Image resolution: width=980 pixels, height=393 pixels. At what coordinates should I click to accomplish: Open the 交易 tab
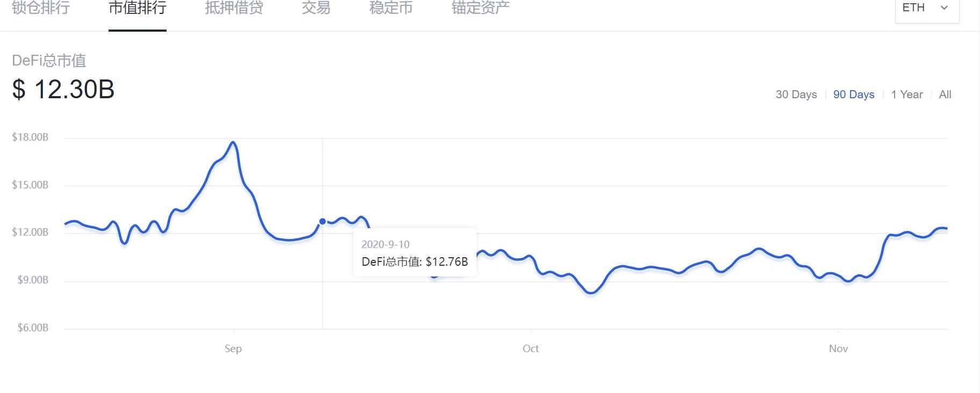(x=316, y=8)
